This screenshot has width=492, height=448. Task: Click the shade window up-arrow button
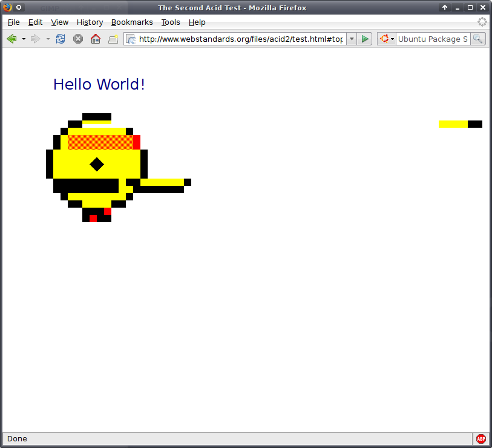[445, 7]
